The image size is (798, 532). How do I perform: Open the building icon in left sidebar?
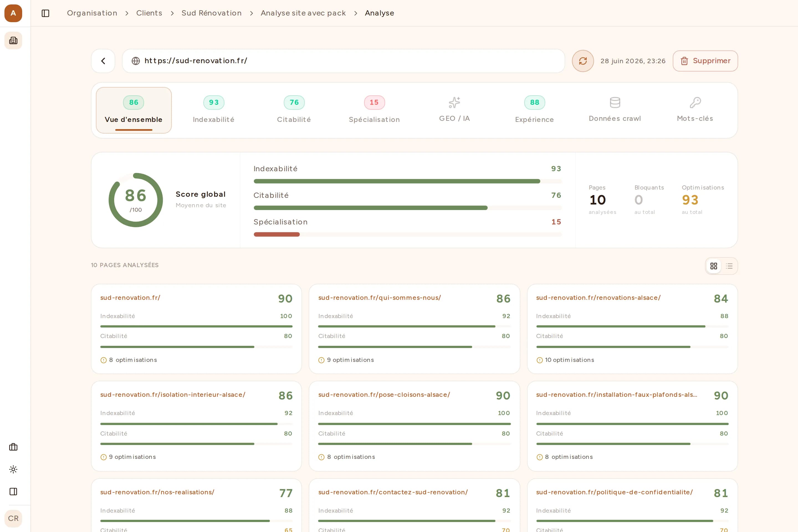click(x=13, y=40)
